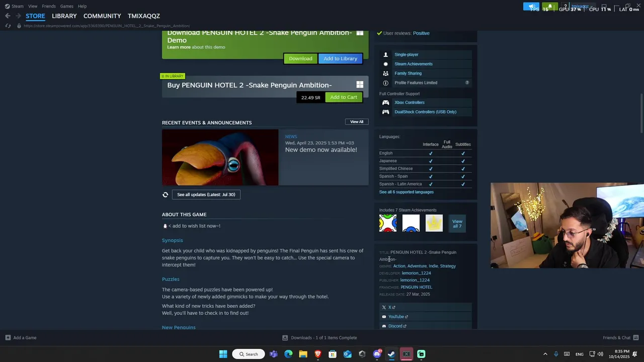Image resolution: width=644 pixels, height=362 pixels.
Task: Click the DualShock Controllers gamepad icon
Action: coord(386,112)
